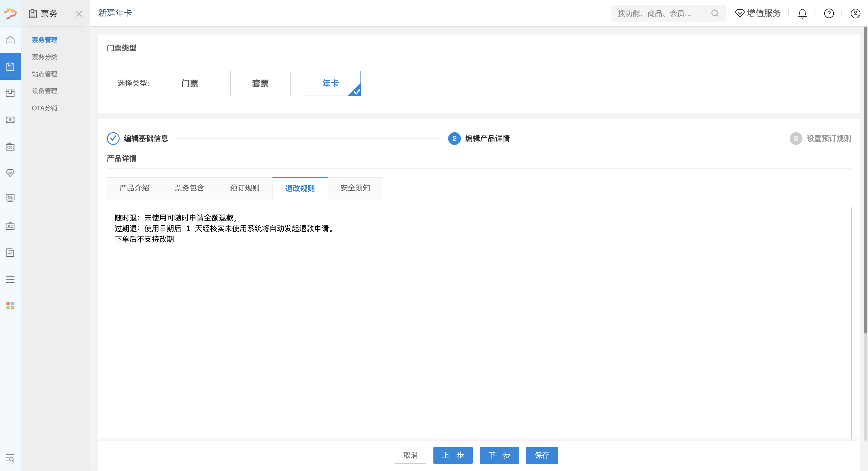Open 票务分类 in submenu
This screenshot has height=471, width=868.
45,57
